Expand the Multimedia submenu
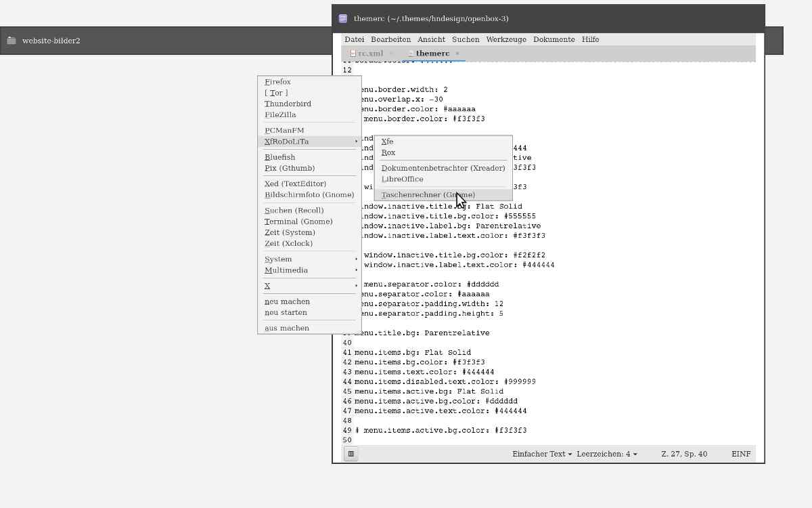The height and width of the screenshot is (508, 812). (x=309, y=270)
